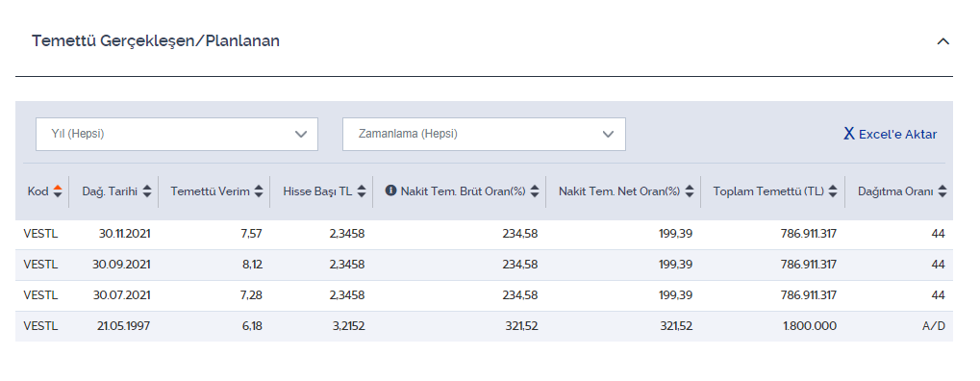Collapse the Temettü Gerçekleşen/Planlanan section chevron
The width and height of the screenshot is (980, 381).
pos(943,42)
